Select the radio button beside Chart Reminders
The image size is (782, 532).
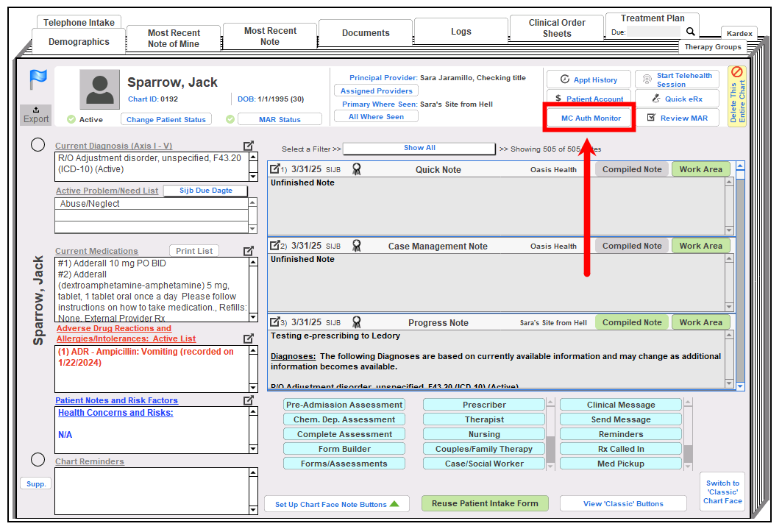(x=38, y=460)
